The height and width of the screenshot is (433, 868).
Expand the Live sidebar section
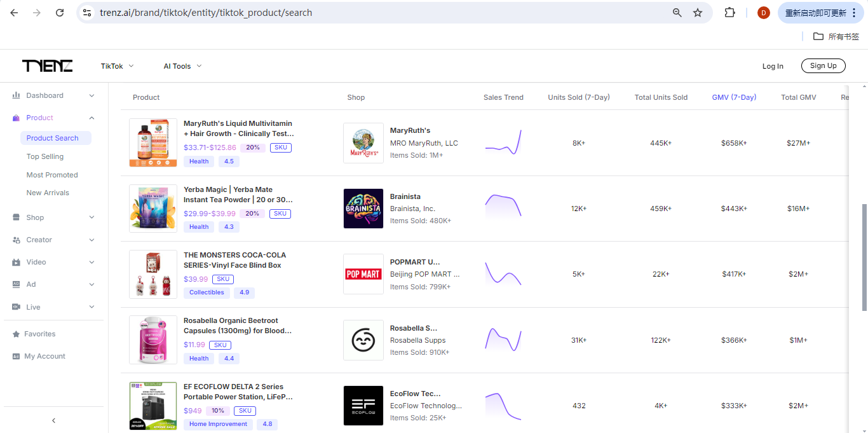92,307
